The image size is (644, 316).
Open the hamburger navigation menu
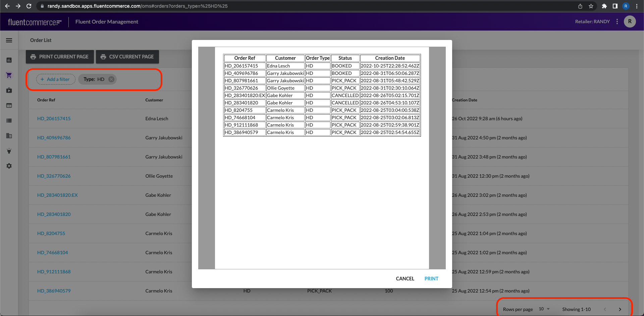[9, 40]
